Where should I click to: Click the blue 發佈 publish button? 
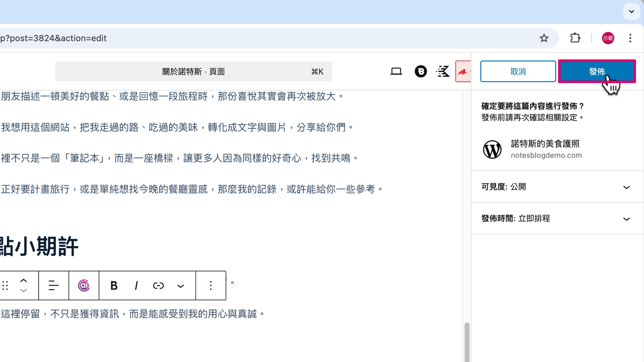597,71
